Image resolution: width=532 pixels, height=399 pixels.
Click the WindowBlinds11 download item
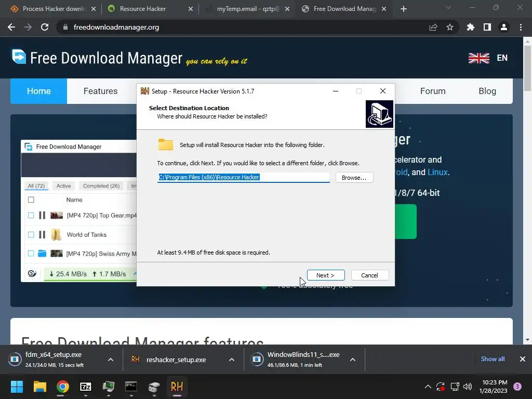(x=296, y=360)
